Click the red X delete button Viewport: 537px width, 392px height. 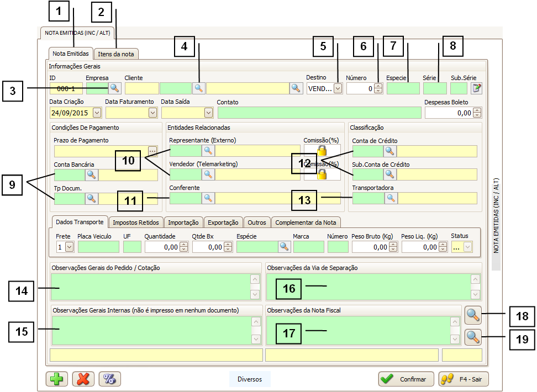[83, 379]
